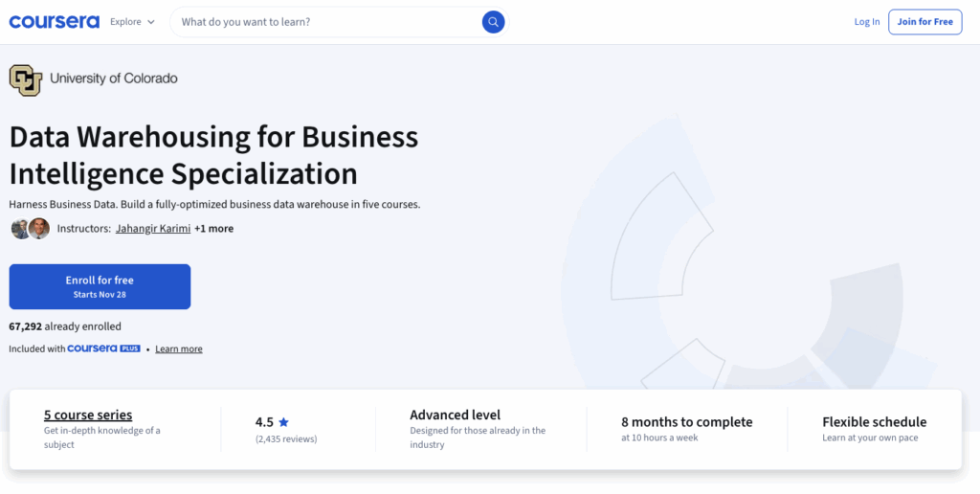Expand the Explore dropdown menu
This screenshot has width=980, height=494.
coord(132,22)
